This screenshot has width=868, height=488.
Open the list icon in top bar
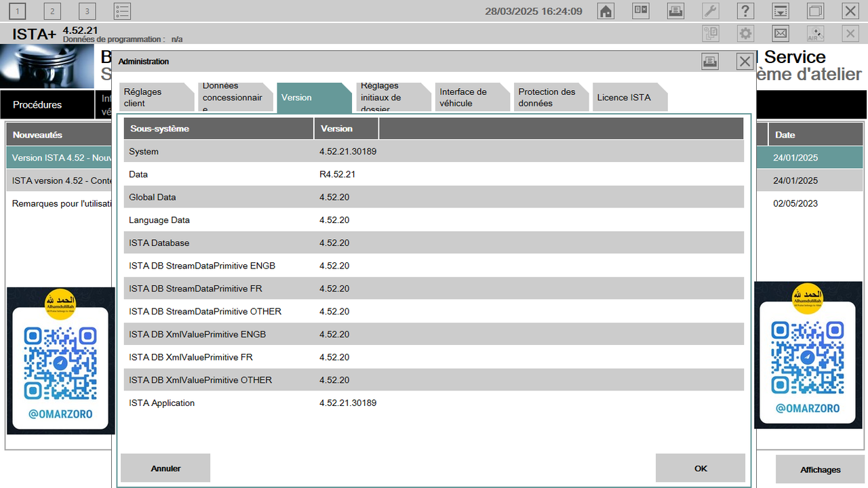tap(122, 11)
